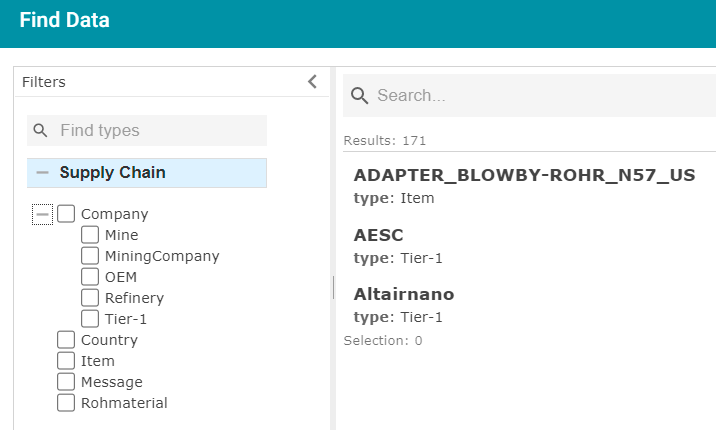Collapse the Filters panel with chevron
Screen dimensions: 716x430
(x=312, y=82)
